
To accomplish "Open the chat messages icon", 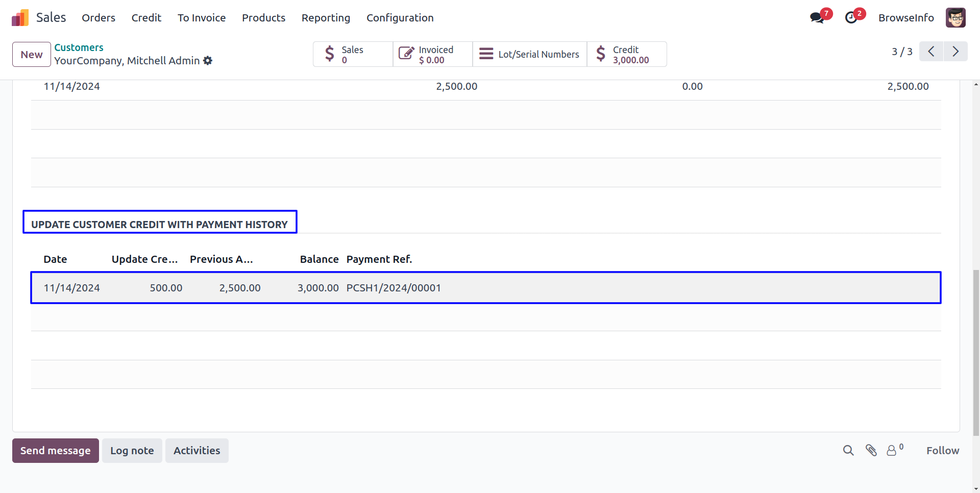I will pos(817,18).
